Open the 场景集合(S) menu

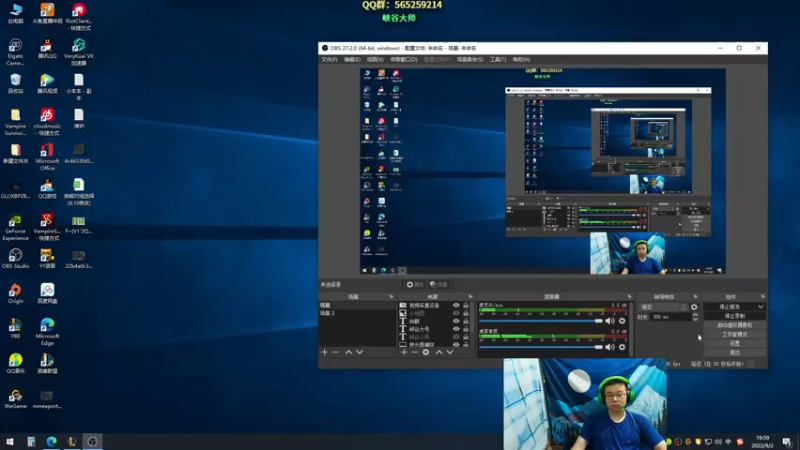pos(470,60)
